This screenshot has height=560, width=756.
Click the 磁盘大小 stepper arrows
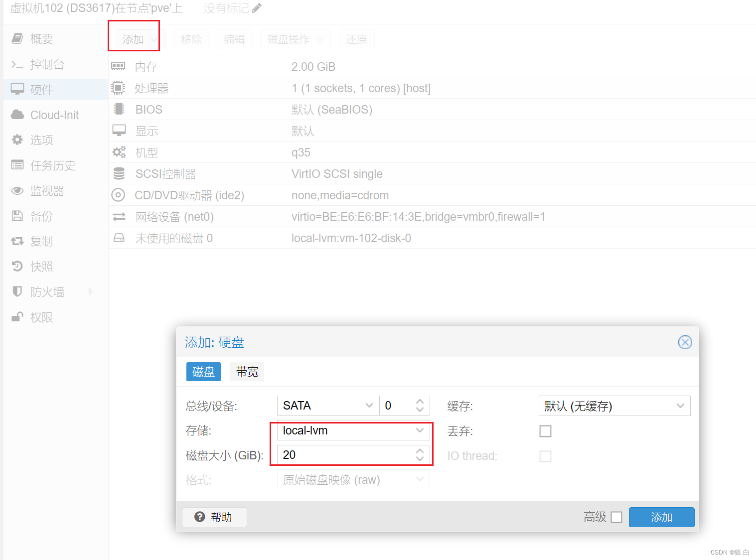[420, 454]
